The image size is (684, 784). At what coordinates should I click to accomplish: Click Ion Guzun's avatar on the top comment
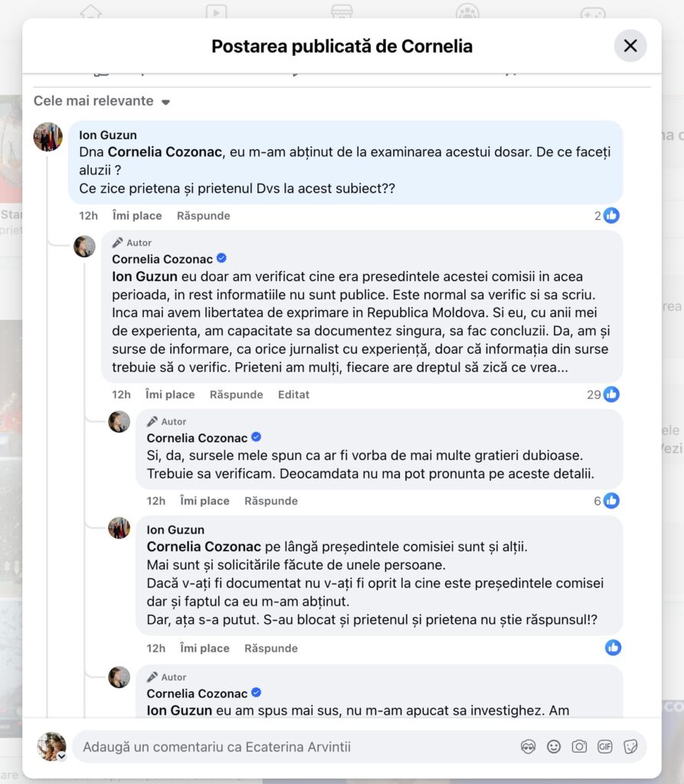pyautogui.click(x=48, y=137)
